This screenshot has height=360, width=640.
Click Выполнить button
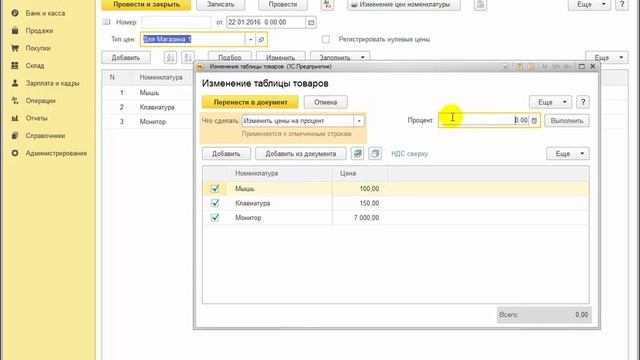(567, 120)
